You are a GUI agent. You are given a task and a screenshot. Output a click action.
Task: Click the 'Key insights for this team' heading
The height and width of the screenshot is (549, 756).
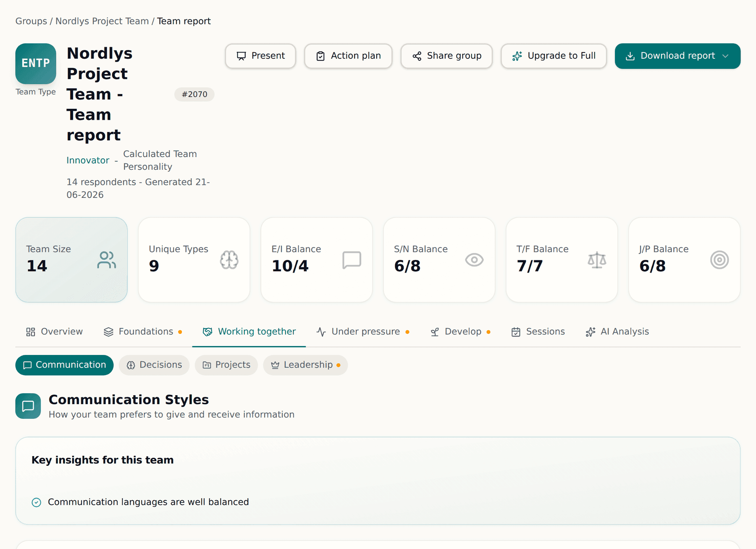point(102,460)
